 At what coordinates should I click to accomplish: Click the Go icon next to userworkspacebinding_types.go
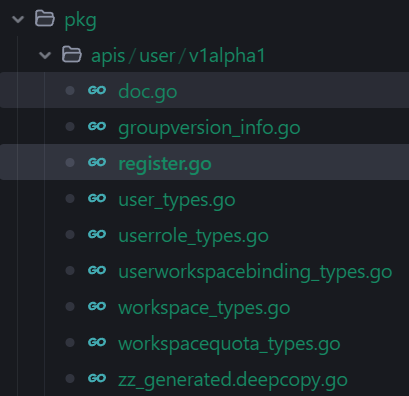click(97, 270)
